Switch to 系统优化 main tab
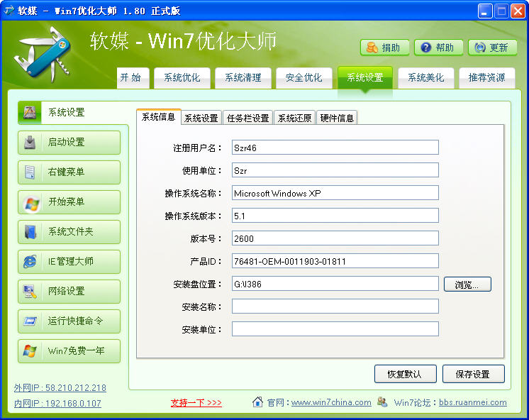 tap(182, 78)
